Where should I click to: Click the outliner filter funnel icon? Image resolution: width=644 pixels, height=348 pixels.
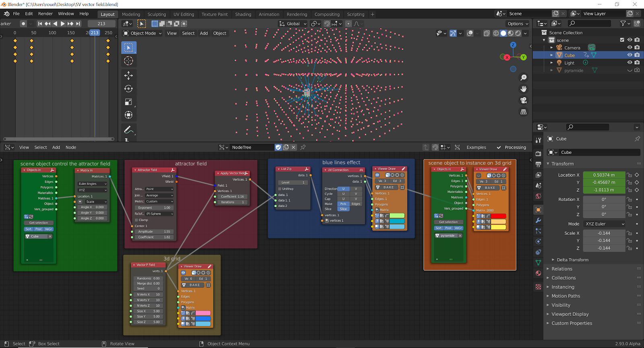click(x=623, y=23)
